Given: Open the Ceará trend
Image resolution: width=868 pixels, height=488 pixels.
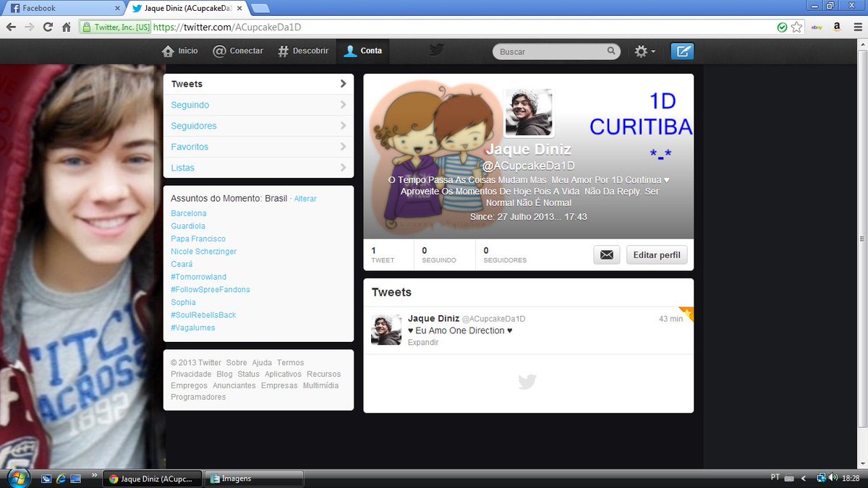Looking at the screenshot, I should pyautogui.click(x=182, y=264).
